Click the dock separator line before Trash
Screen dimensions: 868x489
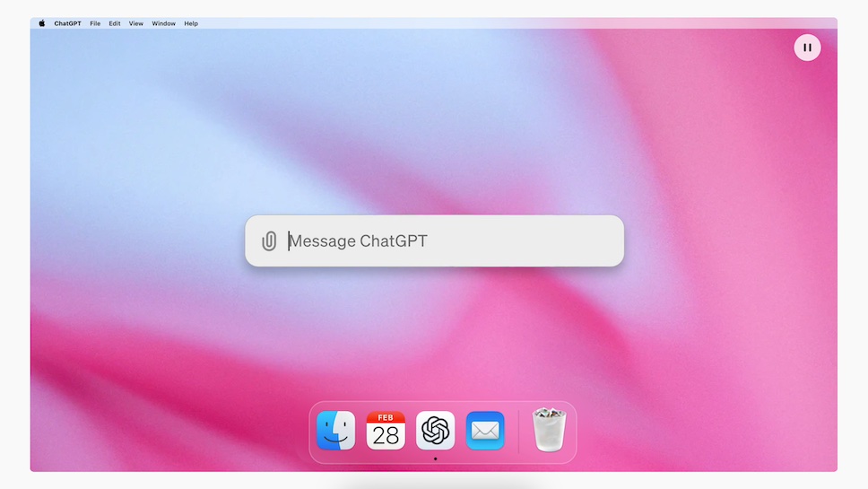(518, 432)
